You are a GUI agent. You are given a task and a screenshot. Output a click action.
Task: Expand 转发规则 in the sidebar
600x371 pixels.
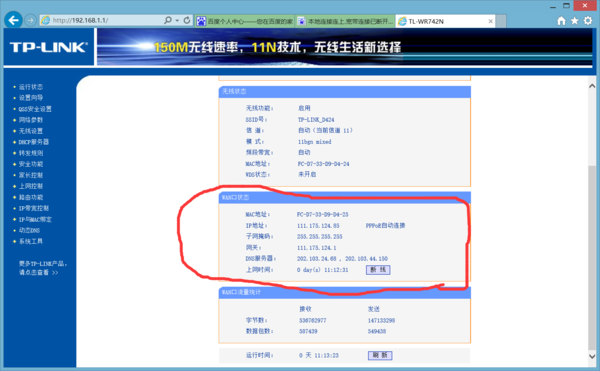pos(31,153)
